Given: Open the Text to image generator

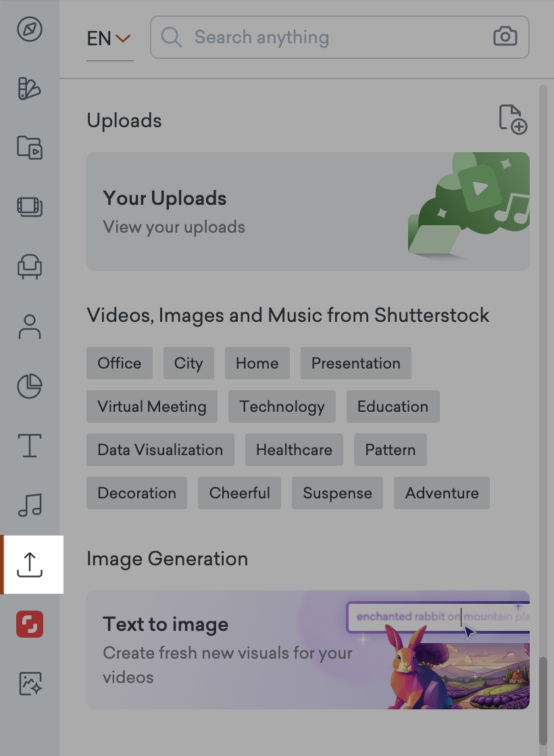Looking at the screenshot, I should (x=308, y=649).
